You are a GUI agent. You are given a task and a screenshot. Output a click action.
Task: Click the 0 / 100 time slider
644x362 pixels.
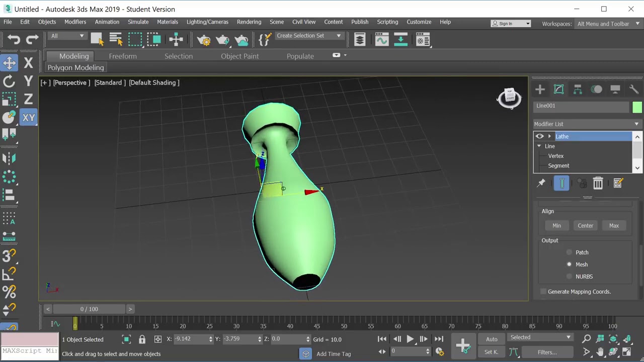89,309
